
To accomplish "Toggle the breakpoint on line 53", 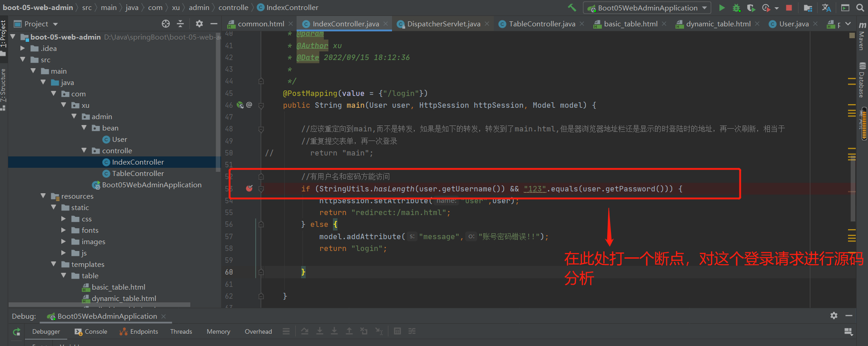I will tap(249, 188).
